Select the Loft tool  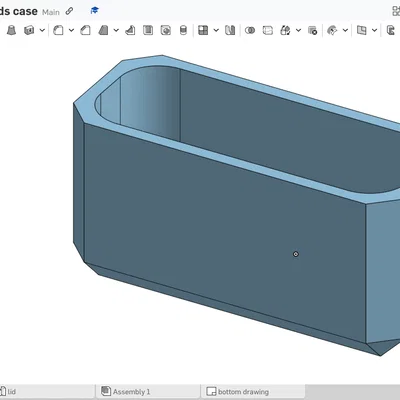pyautogui.click(x=12, y=30)
